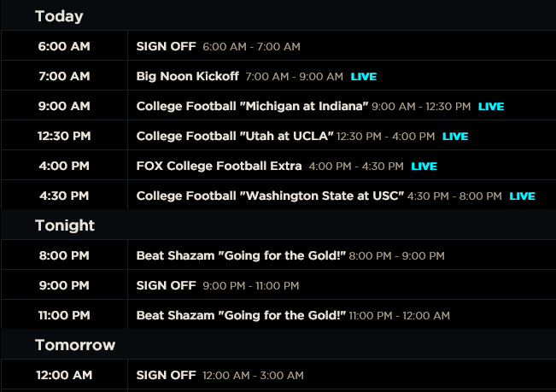This screenshot has height=392, width=556.
Task: Click LIVE tag next to FOX College Football Extra
Action: tap(424, 167)
